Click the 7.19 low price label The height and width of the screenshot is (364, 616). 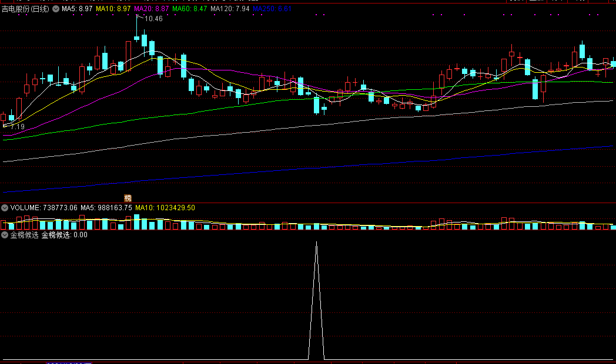tap(17, 127)
